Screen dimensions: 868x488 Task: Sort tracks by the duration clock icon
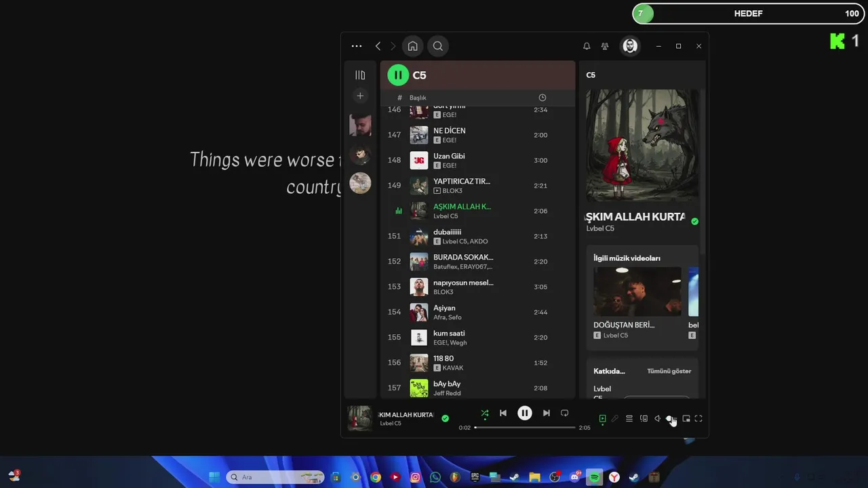[542, 98]
